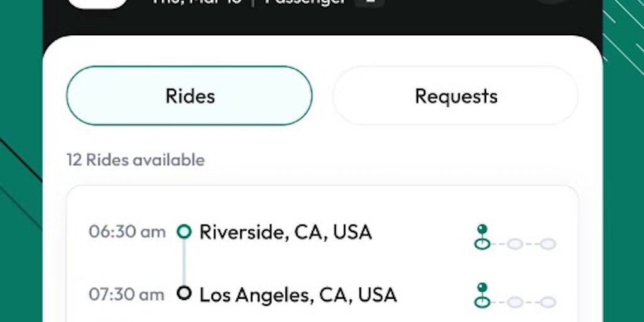Select the last grey stop dot on Riverside row
Screen dimensions: 644x322
point(548,244)
